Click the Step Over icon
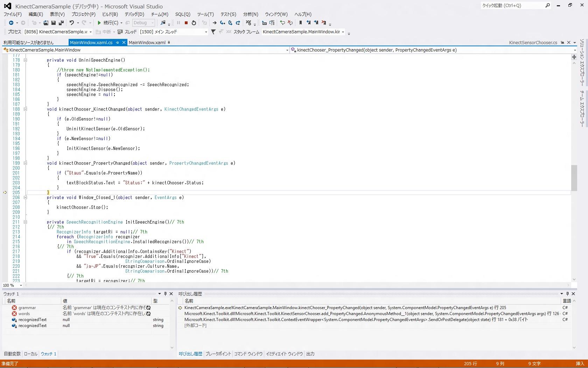 [230, 23]
